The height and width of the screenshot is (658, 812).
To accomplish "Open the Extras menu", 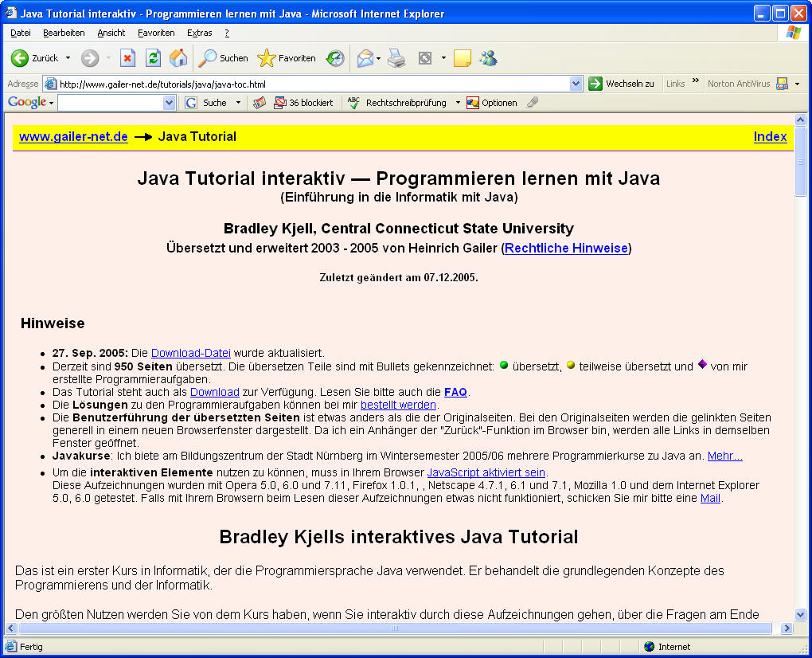I will 199,33.
